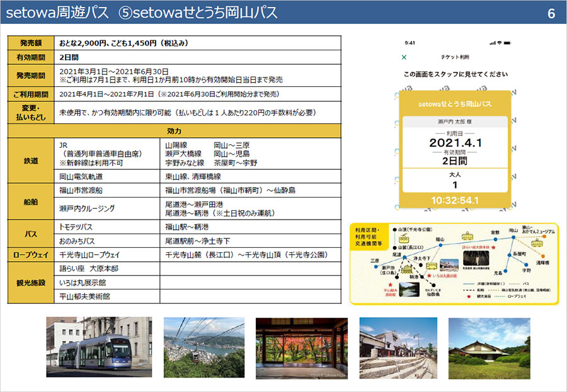Click the garden pond photo on the map
Viewport: 567px width, 392px height.
point(409,289)
